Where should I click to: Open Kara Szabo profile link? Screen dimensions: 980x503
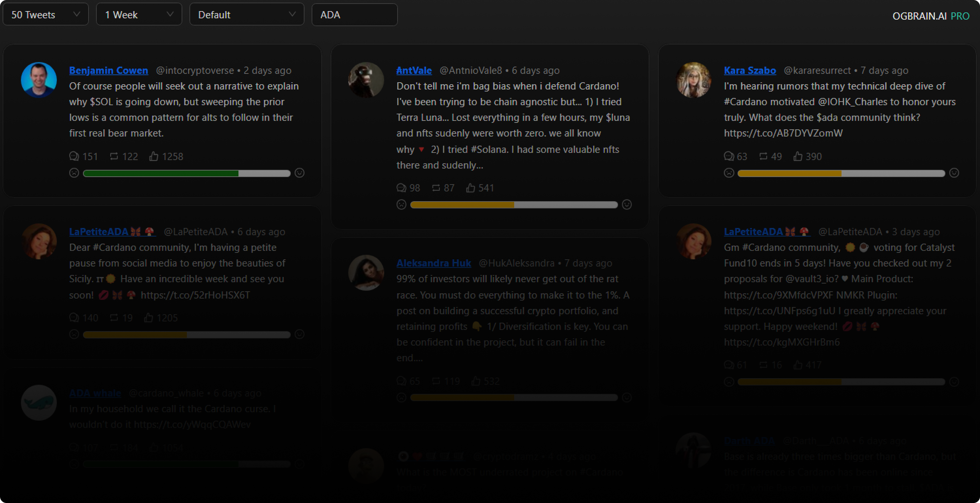(x=749, y=71)
